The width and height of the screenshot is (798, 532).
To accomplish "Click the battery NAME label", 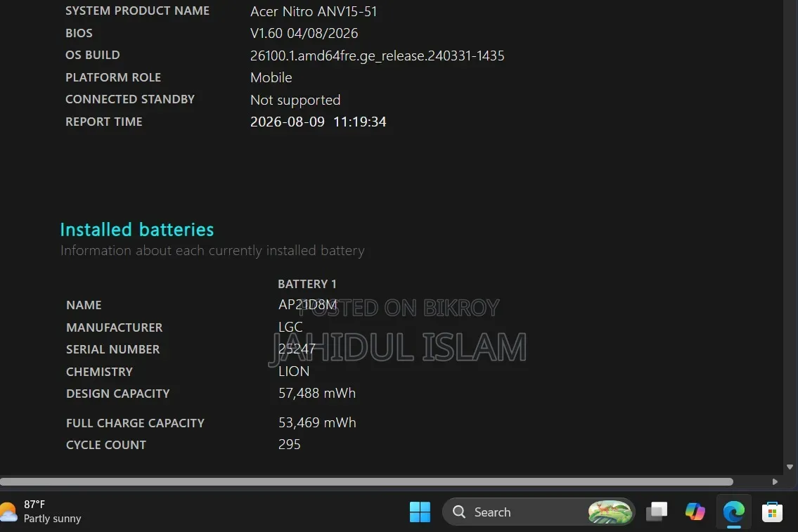I will pos(84,305).
